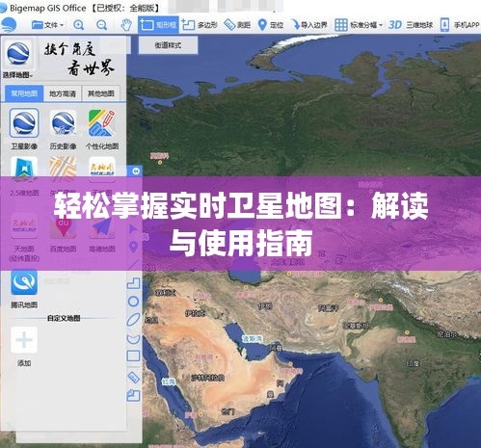Image resolution: width=481 pixels, height=448 pixels.
Task: Expand the 标准分幅 dropdown
Action: [x=359, y=25]
